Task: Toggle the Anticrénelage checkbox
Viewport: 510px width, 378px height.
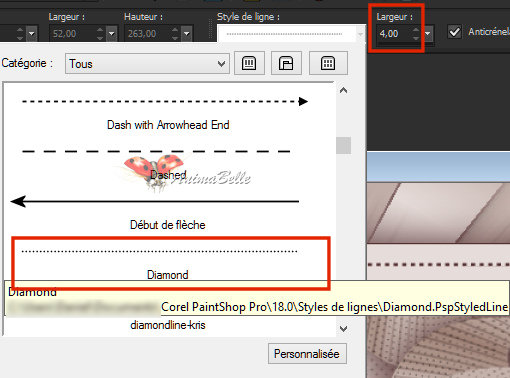Action: click(455, 32)
